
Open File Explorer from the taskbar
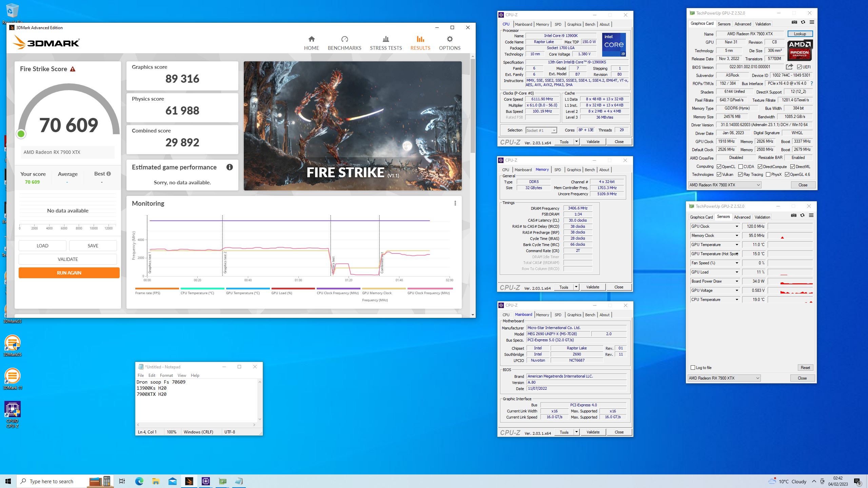click(x=156, y=481)
